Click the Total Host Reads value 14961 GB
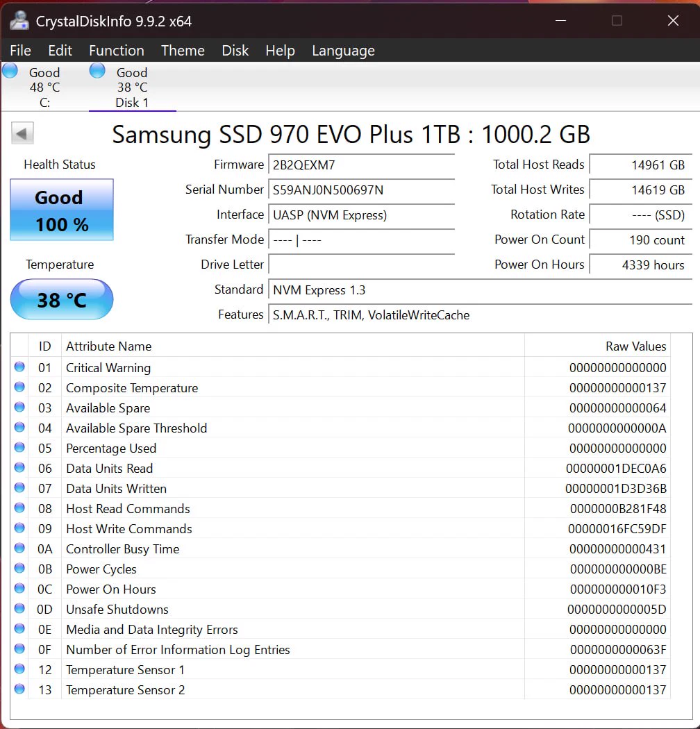This screenshot has height=729, width=700. pos(640,165)
